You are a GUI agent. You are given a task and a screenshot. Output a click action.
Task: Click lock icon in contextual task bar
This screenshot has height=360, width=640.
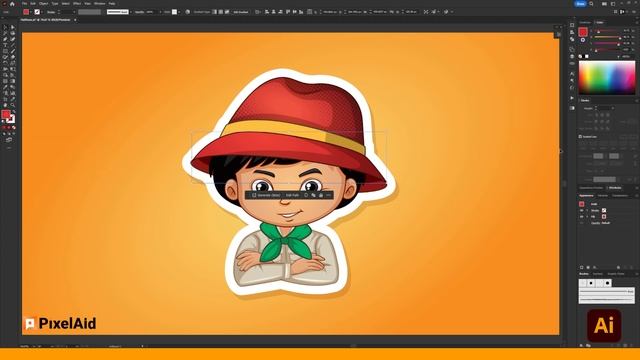coord(321,196)
